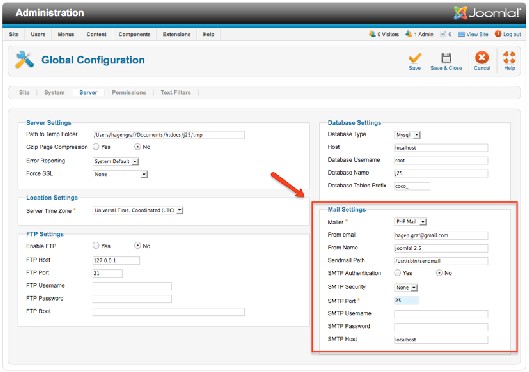The width and height of the screenshot is (529, 372).
Task: Click the Log out icon
Action: tap(498, 34)
